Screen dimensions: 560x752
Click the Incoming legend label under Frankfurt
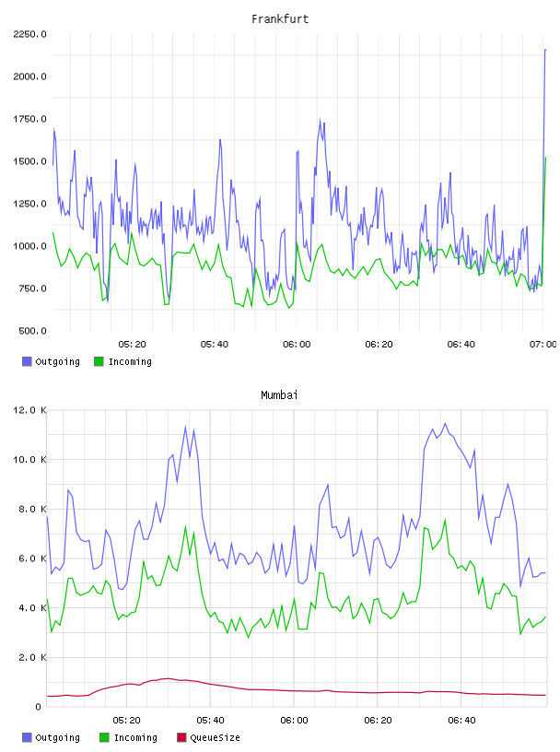point(130,361)
